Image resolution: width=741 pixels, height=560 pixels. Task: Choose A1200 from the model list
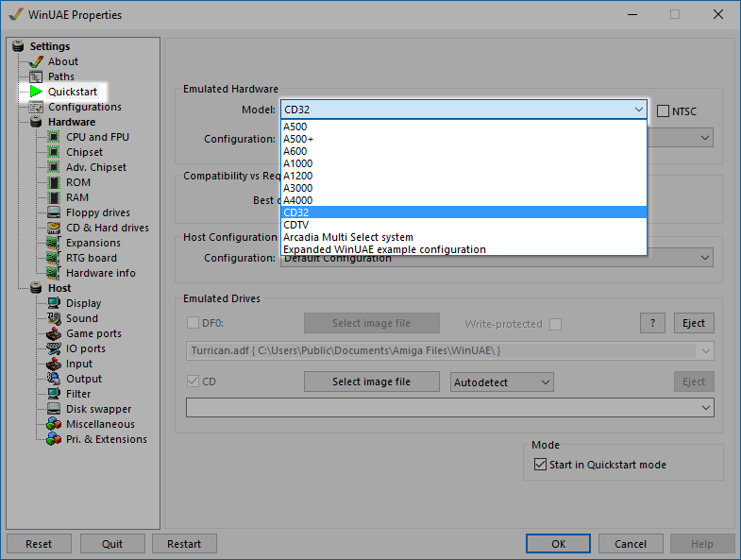(x=298, y=176)
